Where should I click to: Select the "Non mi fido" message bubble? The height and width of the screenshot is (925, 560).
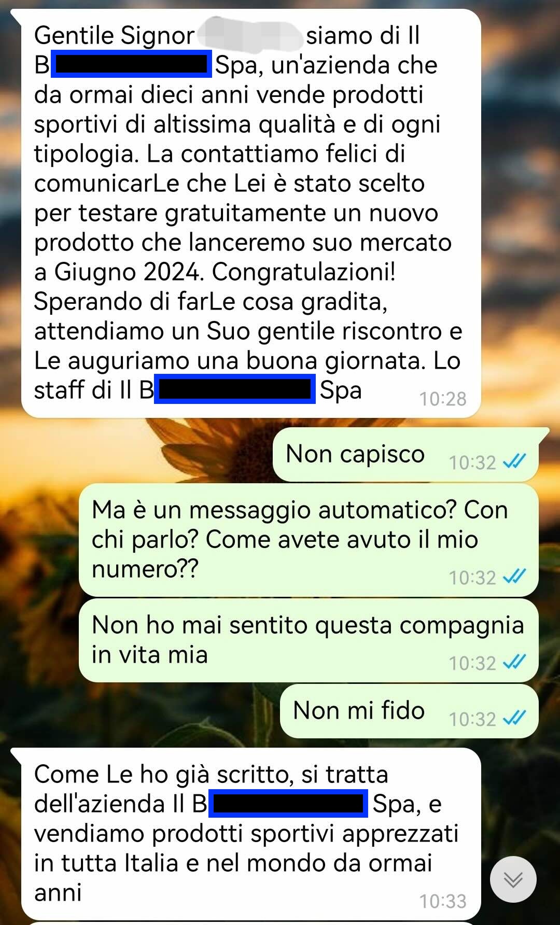pos(409,711)
